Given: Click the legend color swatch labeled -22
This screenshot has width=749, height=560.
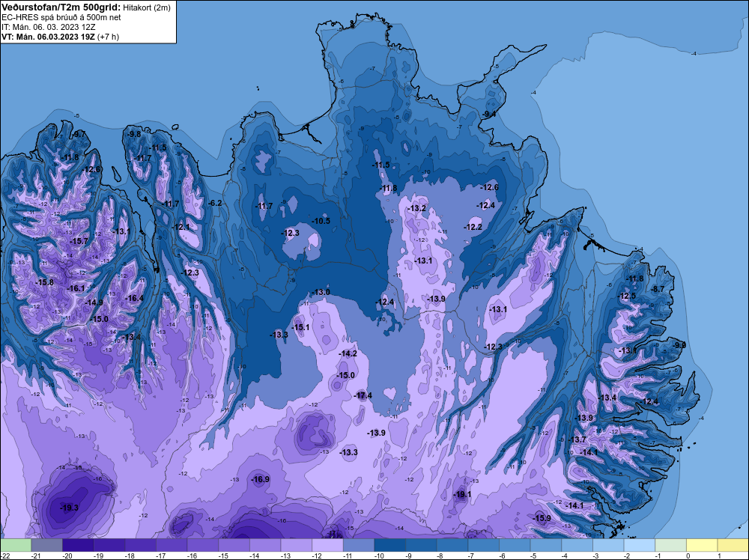Looking at the screenshot, I should click(15, 545).
